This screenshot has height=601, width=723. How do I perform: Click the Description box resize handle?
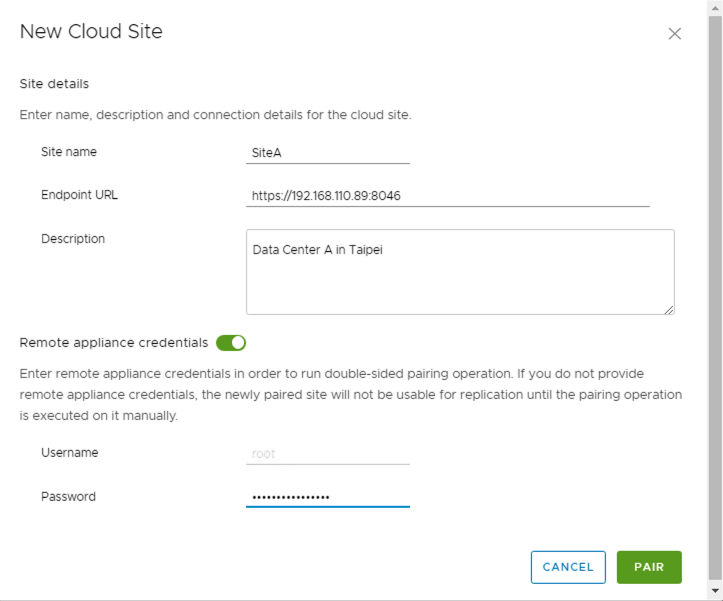pyautogui.click(x=669, y=309)
